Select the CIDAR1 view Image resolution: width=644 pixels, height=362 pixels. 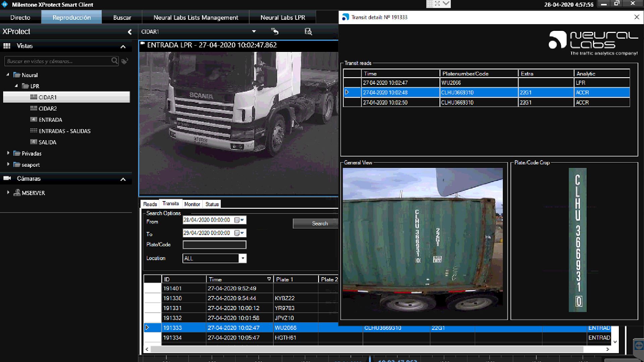coord(66,97)
